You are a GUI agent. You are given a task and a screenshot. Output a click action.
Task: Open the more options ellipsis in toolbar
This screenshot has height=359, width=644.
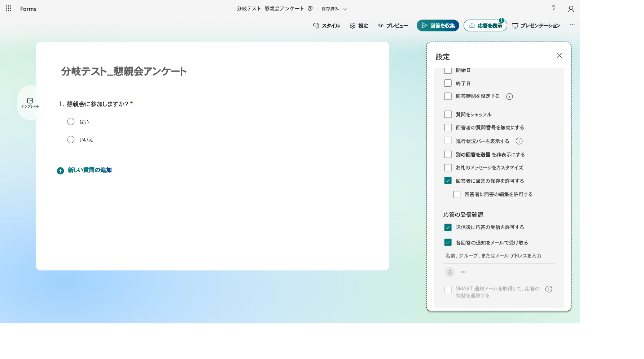tap(572, 25)
